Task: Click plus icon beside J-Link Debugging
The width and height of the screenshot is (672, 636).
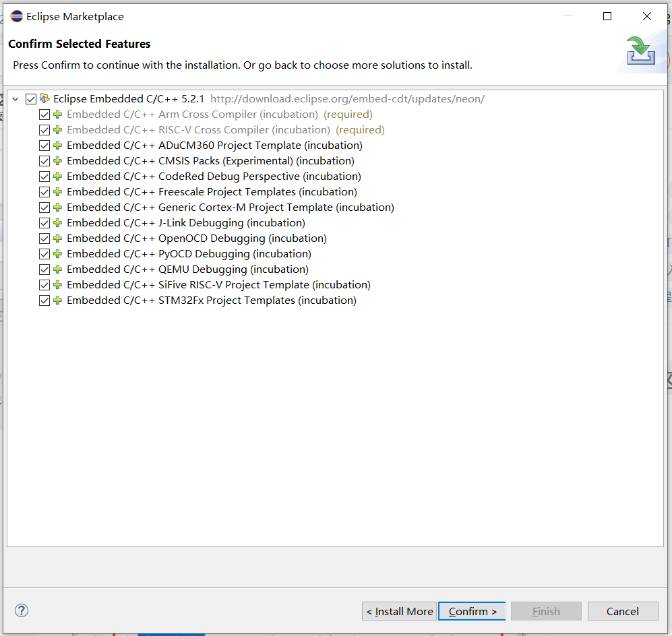Action: [58, 223]
